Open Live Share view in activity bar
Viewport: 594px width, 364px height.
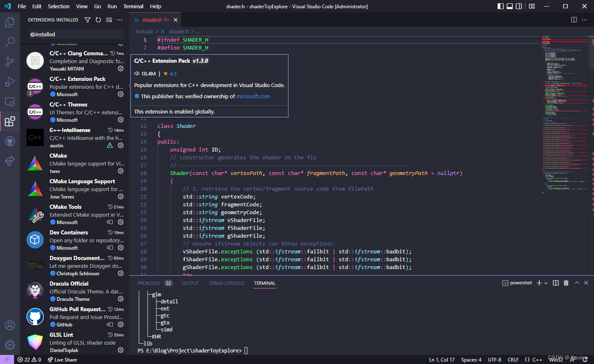(10, 161)
